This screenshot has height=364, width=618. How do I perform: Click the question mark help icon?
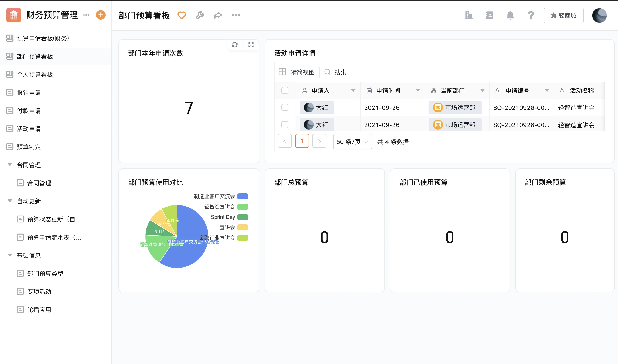[531, 16]
